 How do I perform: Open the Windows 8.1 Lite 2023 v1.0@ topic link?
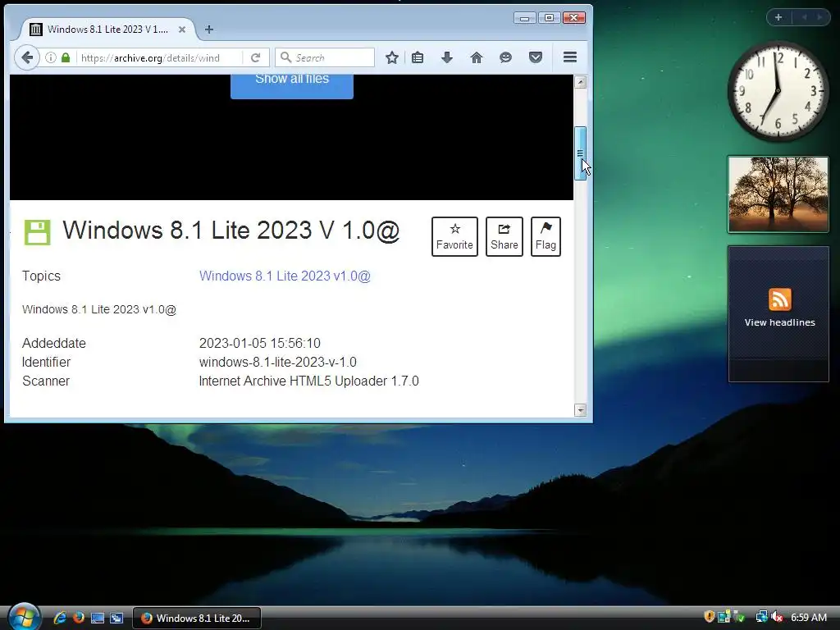coord(285,276)
